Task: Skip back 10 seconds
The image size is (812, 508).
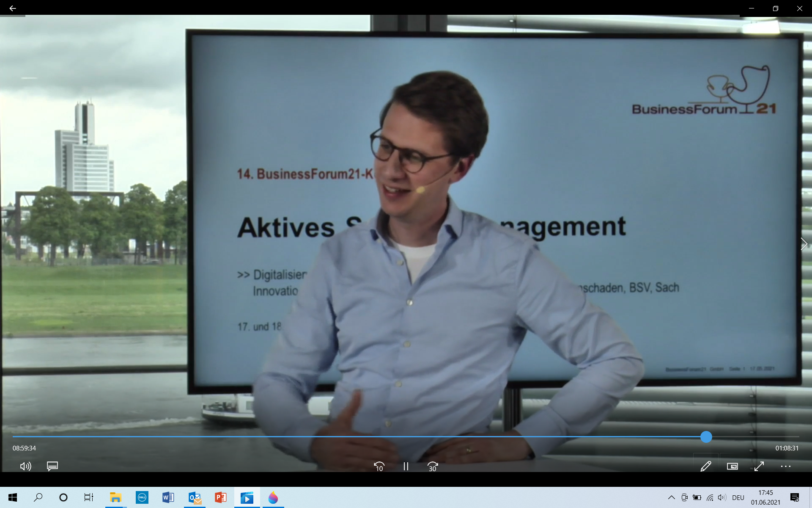Action: tap(379, 467)
